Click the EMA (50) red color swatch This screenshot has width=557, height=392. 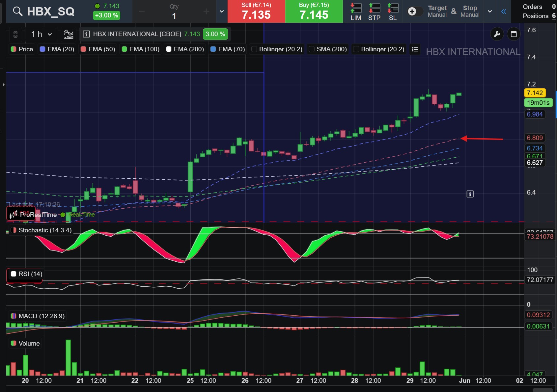click(83, 49)
